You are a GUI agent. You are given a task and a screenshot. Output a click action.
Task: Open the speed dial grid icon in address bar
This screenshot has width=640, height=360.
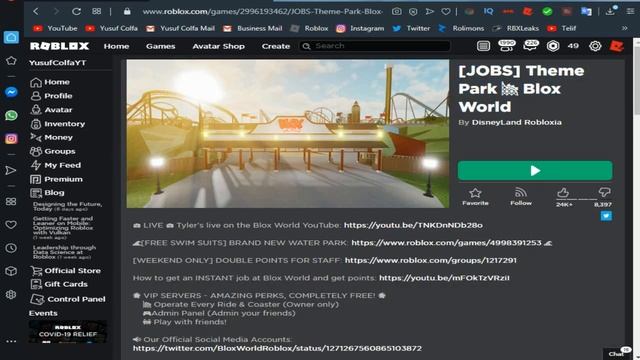click(97, 11)
